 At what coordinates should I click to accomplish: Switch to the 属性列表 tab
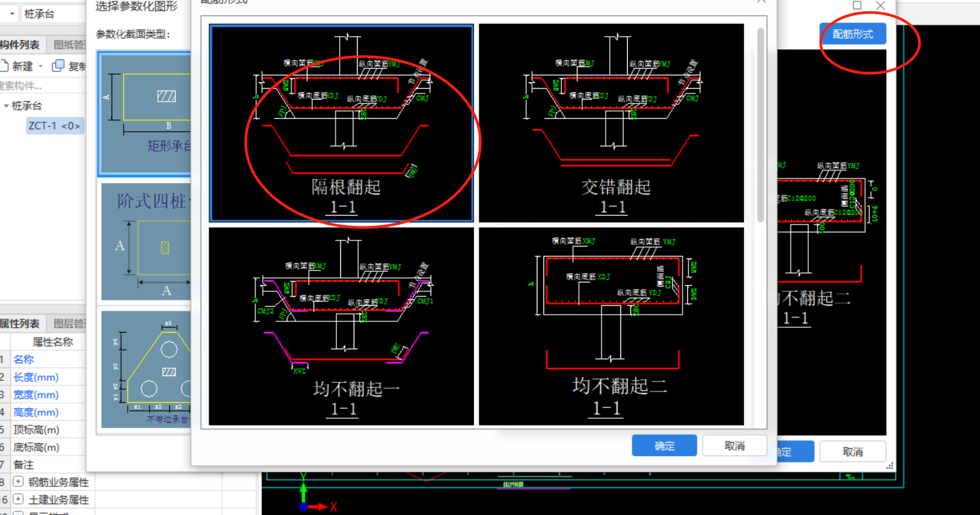(20, 324)
